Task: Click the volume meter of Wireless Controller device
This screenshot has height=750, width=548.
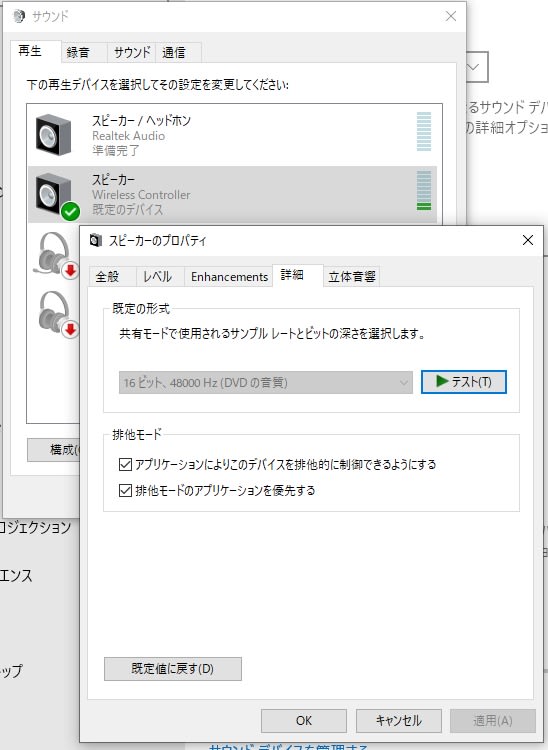Action: coord(424,190)
